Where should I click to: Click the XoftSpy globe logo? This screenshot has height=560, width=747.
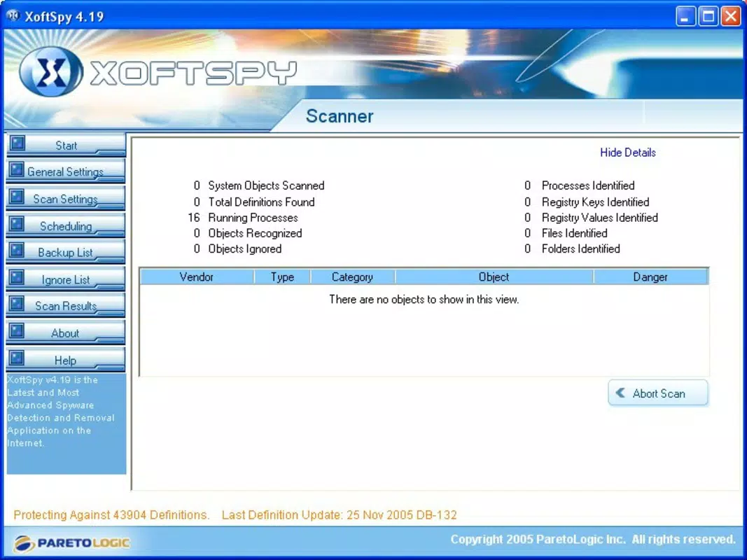click(51, 72)
